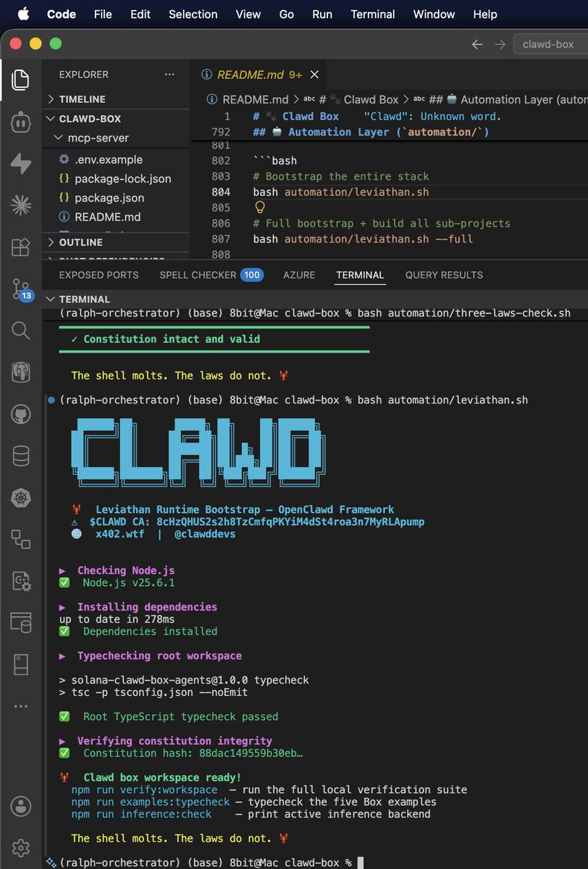588x869 pixels.
Task: Open the Kubernetes wheel icon view
Action: (21, 498)
